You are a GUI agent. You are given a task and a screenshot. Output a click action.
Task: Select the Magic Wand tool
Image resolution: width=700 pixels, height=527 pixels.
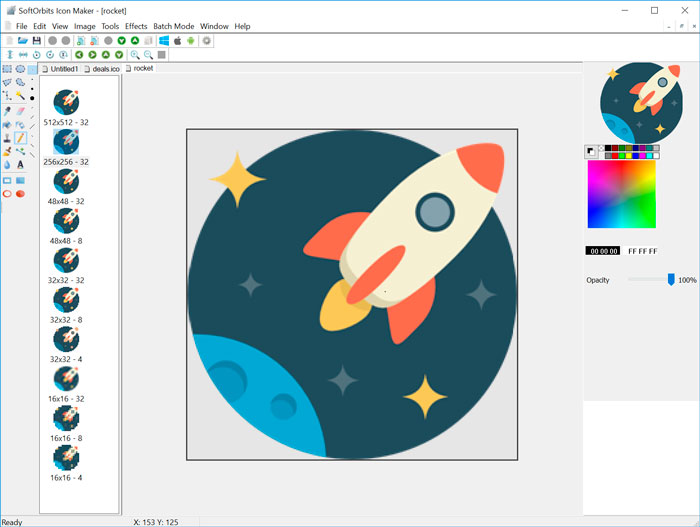(x=20, y=96)
